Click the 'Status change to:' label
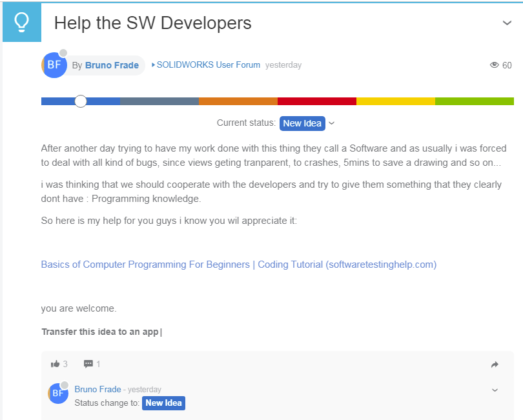 [107, 403]
